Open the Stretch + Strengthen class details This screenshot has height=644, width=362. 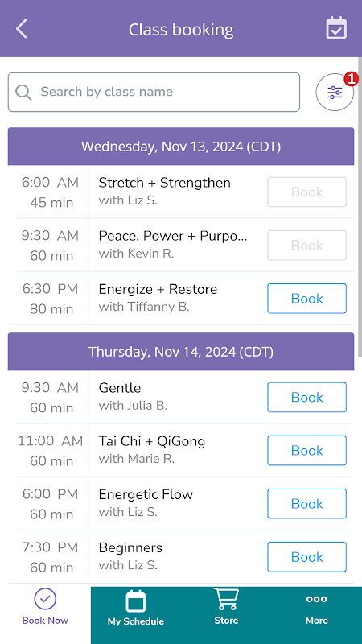coord(165,183)
